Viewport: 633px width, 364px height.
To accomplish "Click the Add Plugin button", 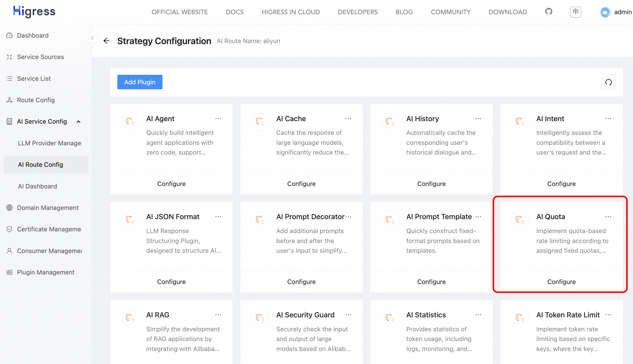I will point(140,82).
